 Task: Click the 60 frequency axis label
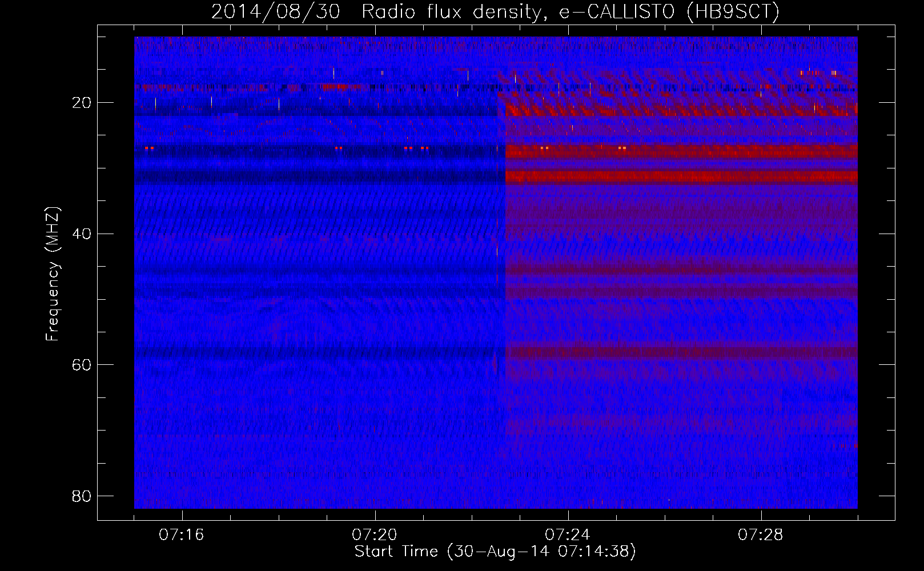click(82, 365)
